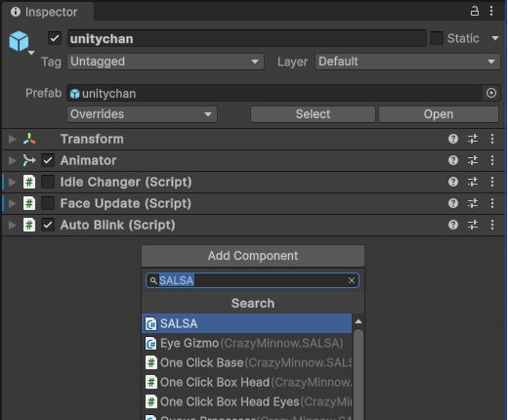
Task: Lock the Inspector panel
Action: pos(475,11)
